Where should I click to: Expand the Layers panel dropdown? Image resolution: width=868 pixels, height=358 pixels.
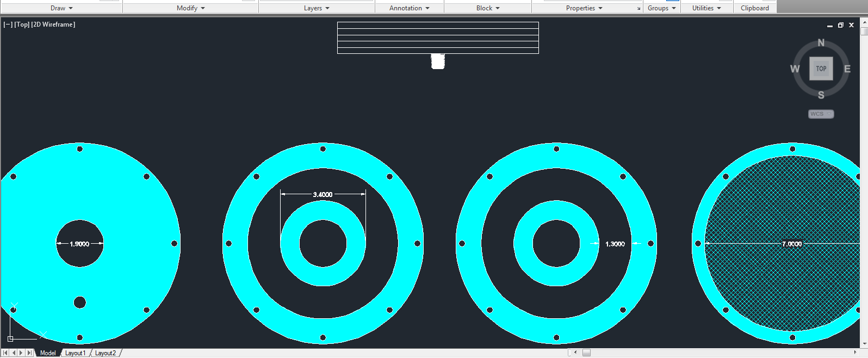click(x=317, y=8)
